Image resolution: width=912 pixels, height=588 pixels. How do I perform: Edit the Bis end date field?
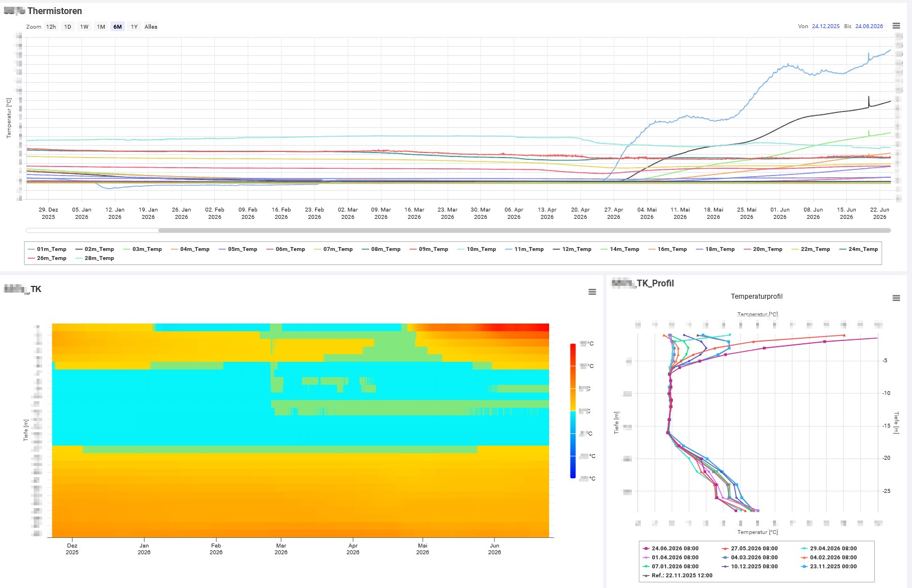click(x=869, y=26)
